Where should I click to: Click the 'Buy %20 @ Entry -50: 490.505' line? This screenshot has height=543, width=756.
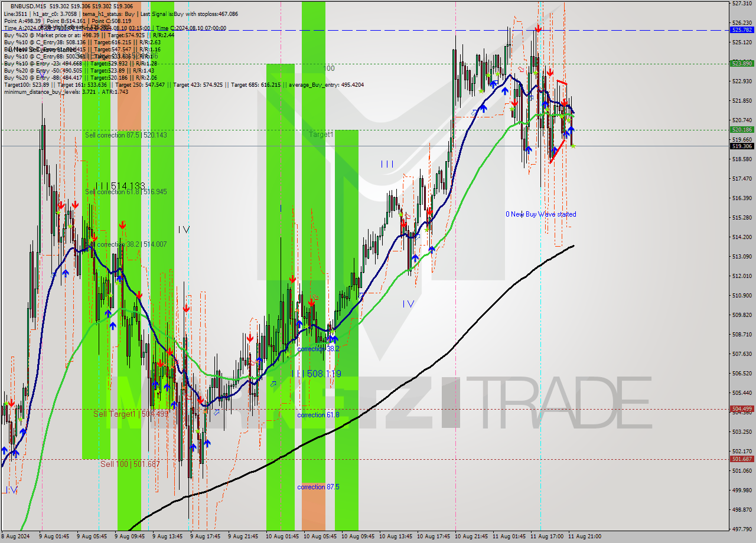(x=80, y=70)
